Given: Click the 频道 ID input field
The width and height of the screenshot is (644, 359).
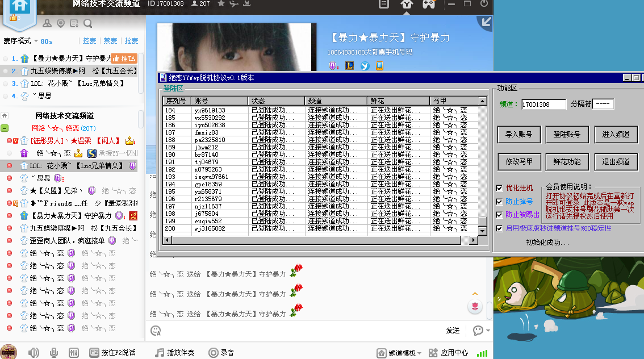Looking at the screenshot, I should 543,105.
